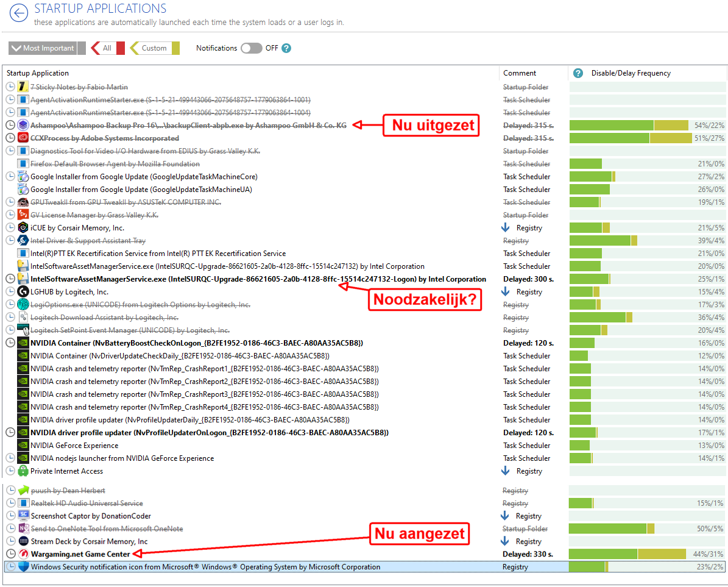Toggle delay clock for NvProfileUpdaterOnLogon
Image resolution: width=728 pixels, height=587 pixels.
pos(10,432)
